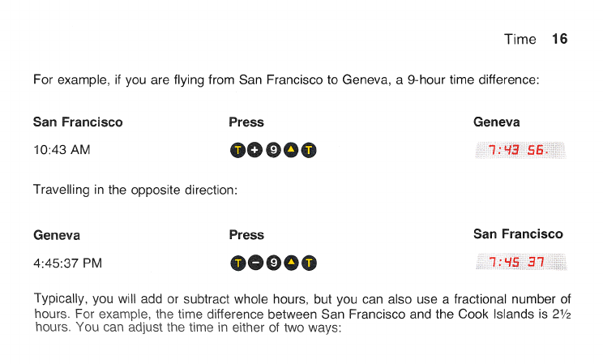Click the 10:43 AM time text
603x364 pixels.
(62, 150)
